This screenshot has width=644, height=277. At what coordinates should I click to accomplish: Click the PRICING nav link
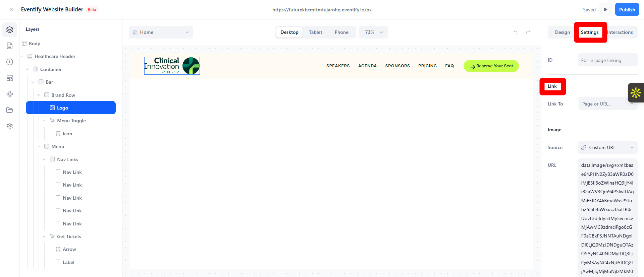(427, 66)
